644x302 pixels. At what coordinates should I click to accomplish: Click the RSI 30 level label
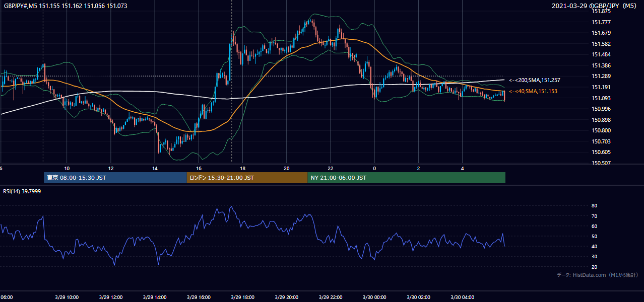click(x=594, y=257)
